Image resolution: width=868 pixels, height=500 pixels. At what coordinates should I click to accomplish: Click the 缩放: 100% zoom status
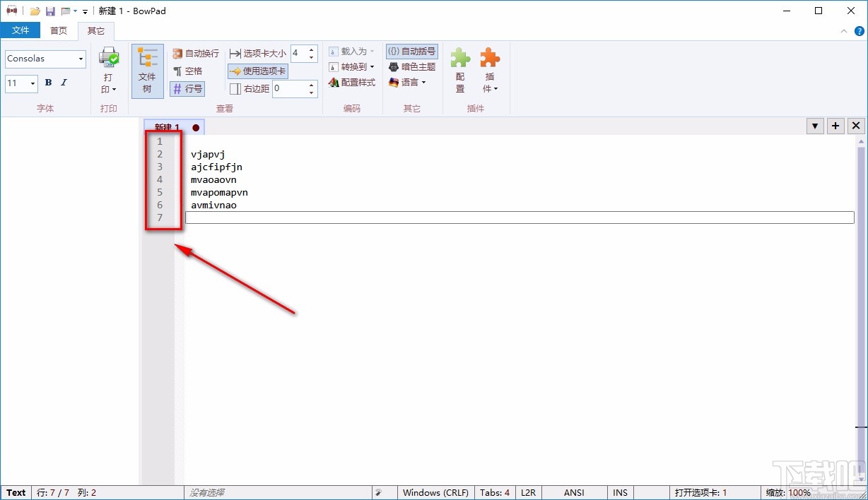pos(788,492)
